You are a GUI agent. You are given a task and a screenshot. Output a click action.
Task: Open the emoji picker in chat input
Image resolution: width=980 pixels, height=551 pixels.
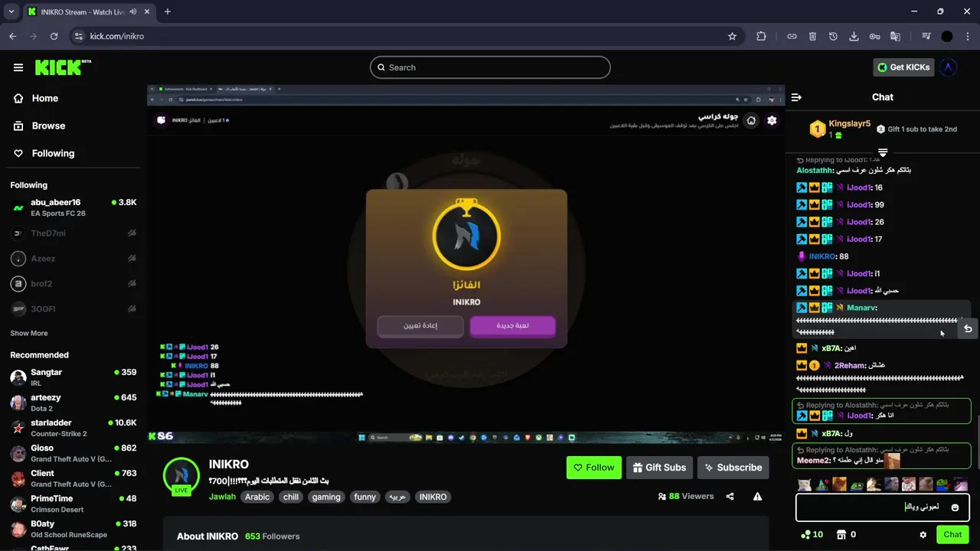(x=955, y=507)
